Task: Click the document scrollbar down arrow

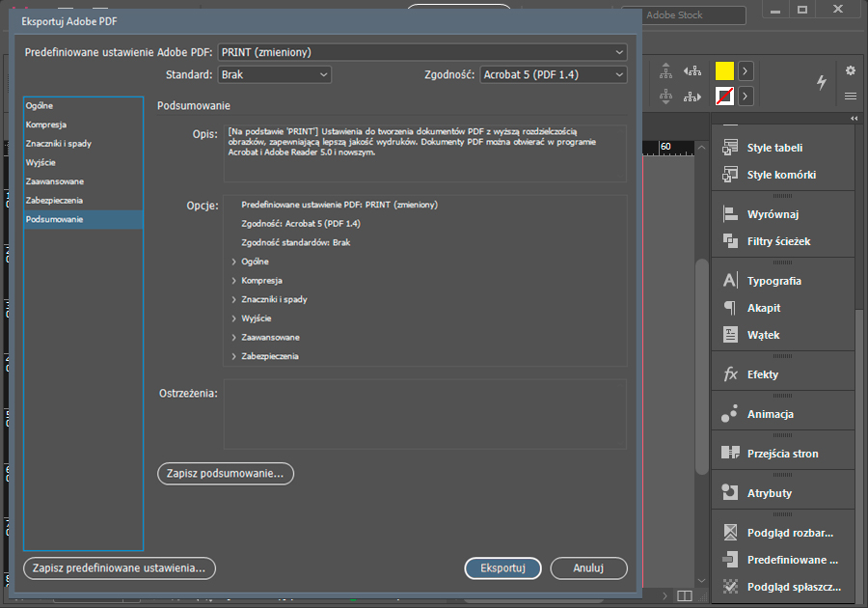Action: pyautogui.click(x=701, y=581)
